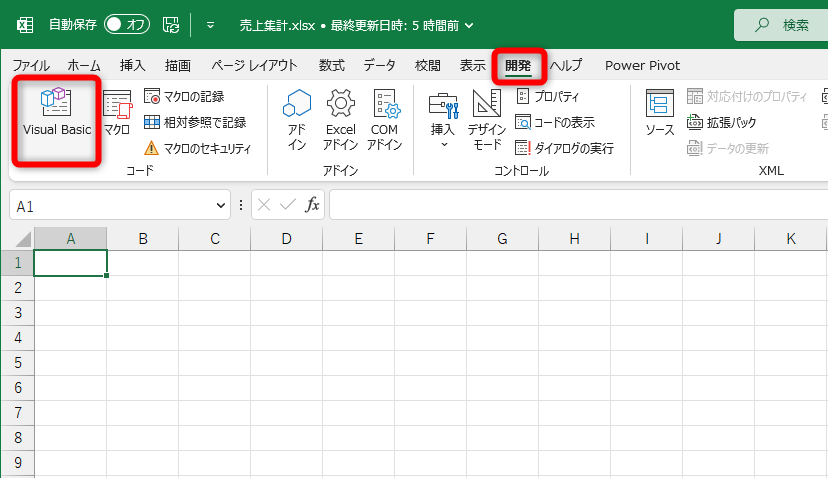Switch to the 表示 tab

(473, 65)
